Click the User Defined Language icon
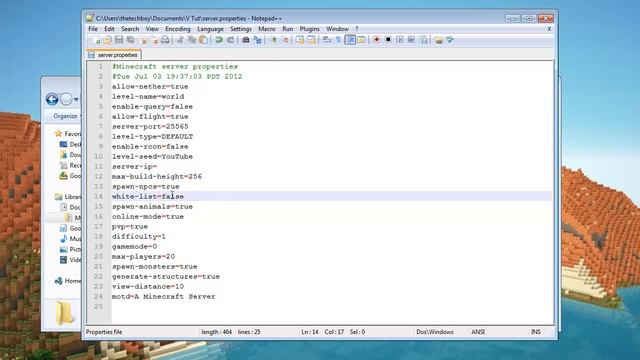Screen dimensions: 640x360 361,40
